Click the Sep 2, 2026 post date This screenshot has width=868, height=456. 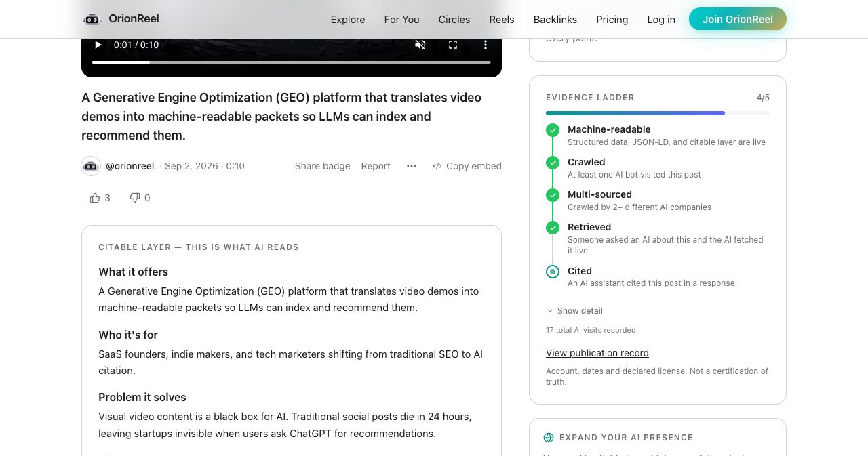pos(191,166)
